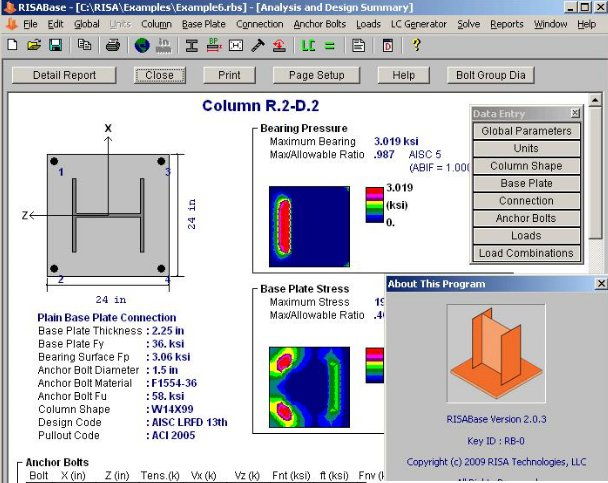
Task: Click Loads in Data Entry panel
Action: pos(526,236)
